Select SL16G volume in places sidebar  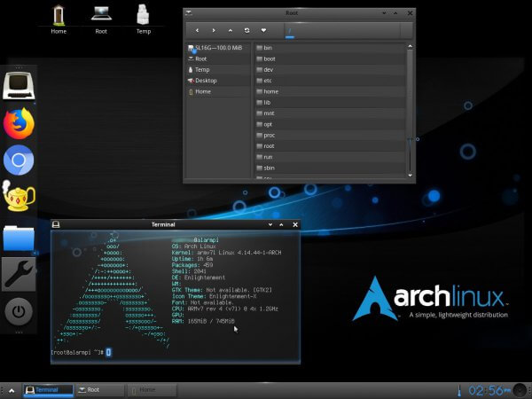click(213, 47)
